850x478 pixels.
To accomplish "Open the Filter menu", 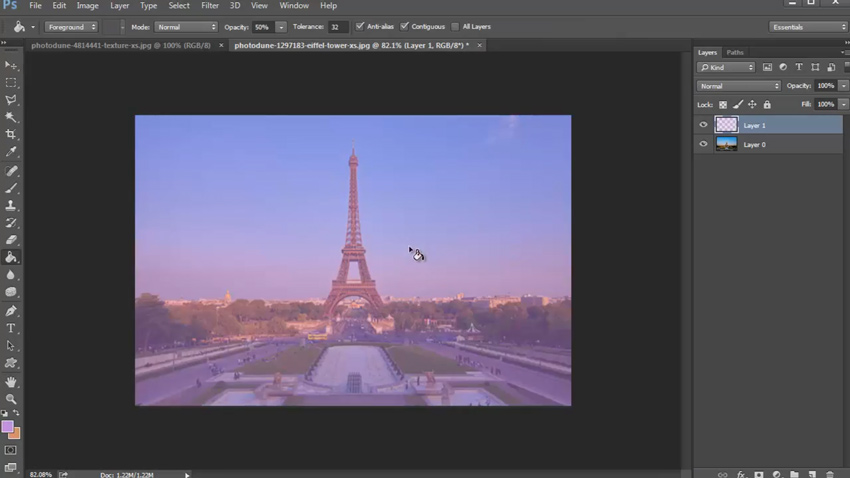I will (209, 6).
